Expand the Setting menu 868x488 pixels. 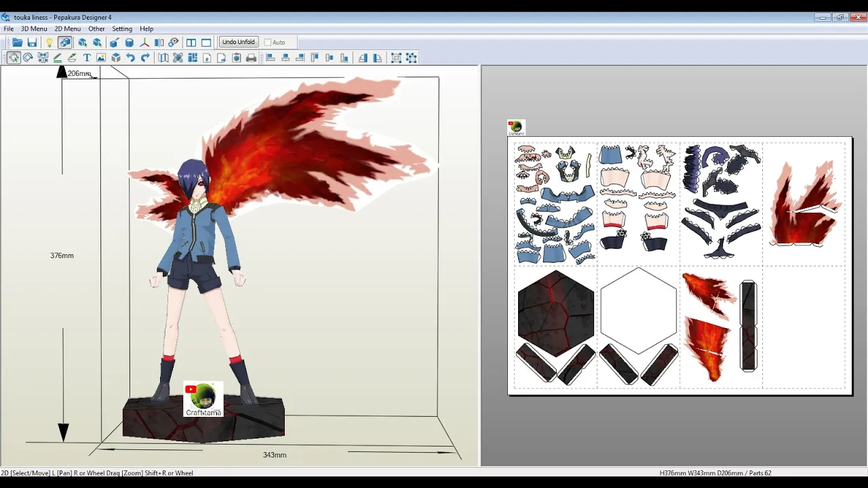pos(122,28)
